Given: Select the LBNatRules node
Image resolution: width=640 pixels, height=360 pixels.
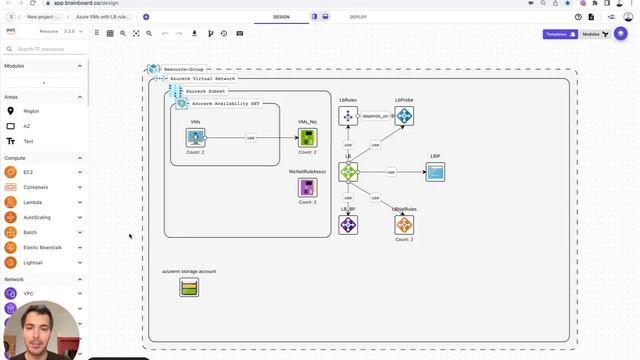Looking at the screenshot, I should pos(404,225).
